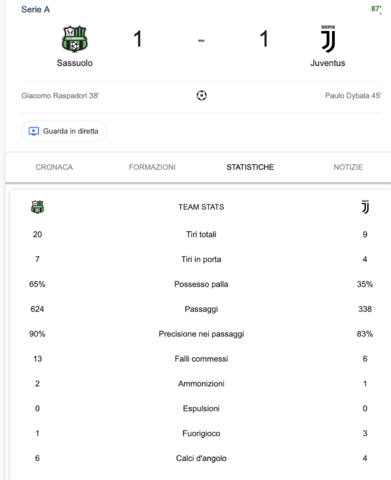Switch to the Cronaca tab
Screen dimensions: 391x480
click(54, 167)
